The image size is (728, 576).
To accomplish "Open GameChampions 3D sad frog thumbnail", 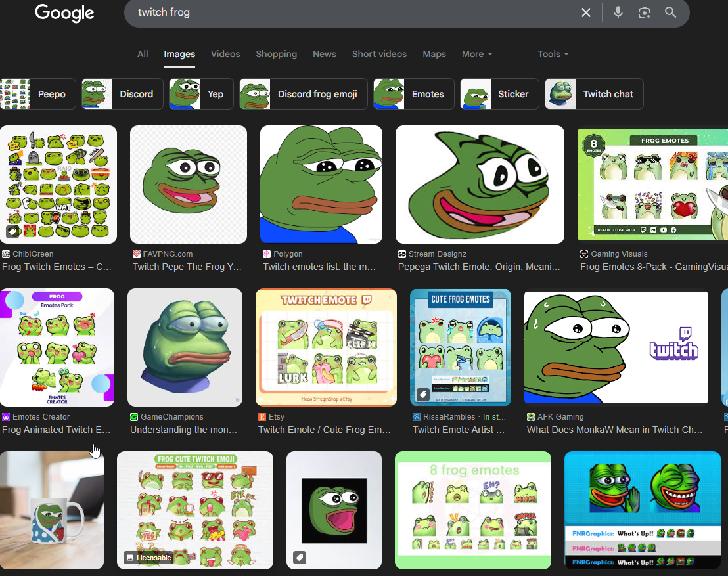I will tap(185, 347).
